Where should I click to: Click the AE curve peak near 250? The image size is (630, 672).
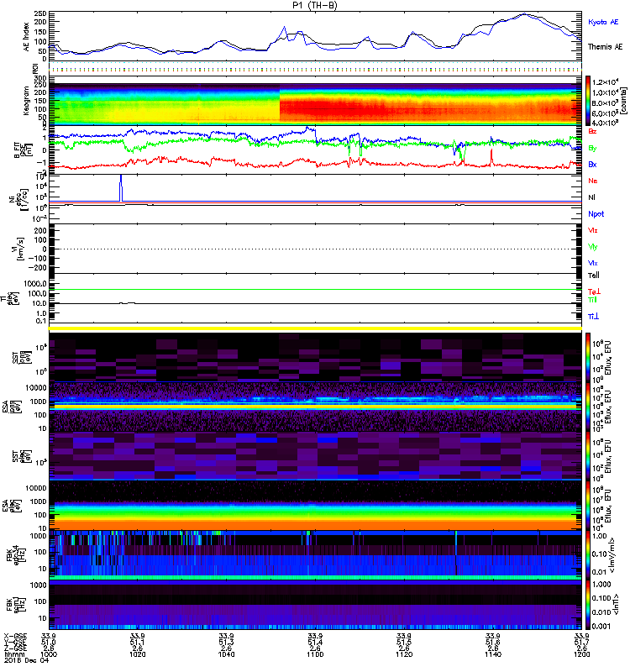coord(524,14)
